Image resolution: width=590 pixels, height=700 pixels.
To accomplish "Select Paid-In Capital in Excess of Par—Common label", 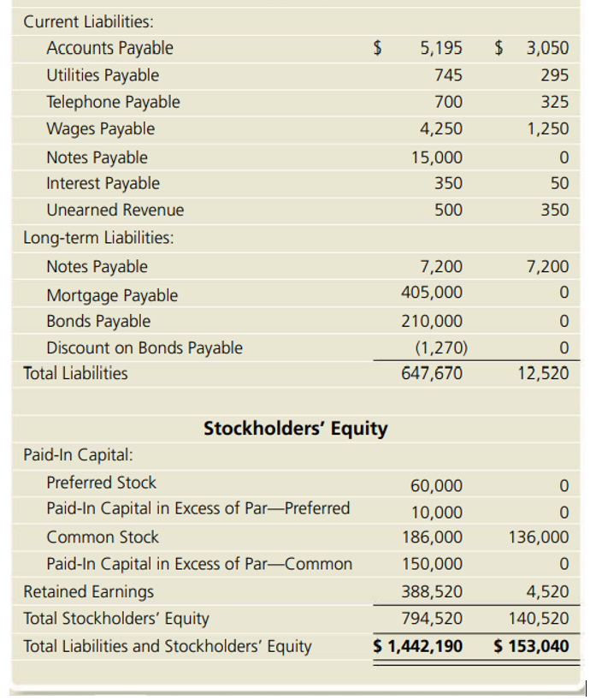I will (x=198, y=564).
